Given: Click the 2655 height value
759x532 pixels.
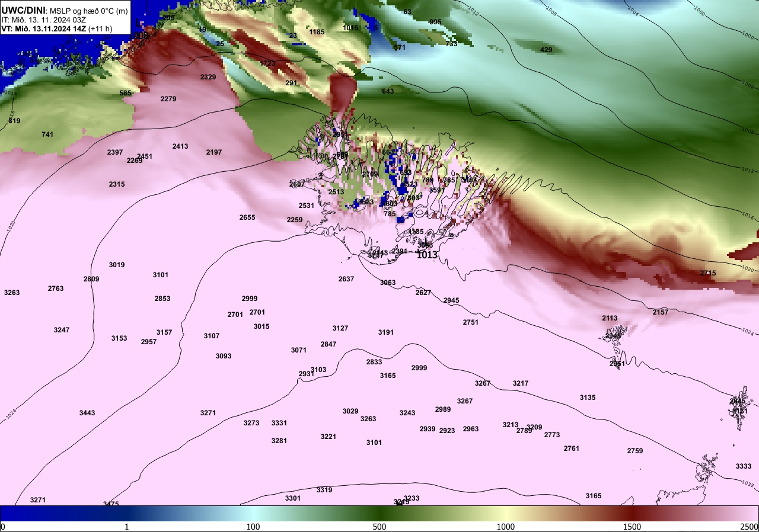Looking at the screenshot, I should coord(247,217).
